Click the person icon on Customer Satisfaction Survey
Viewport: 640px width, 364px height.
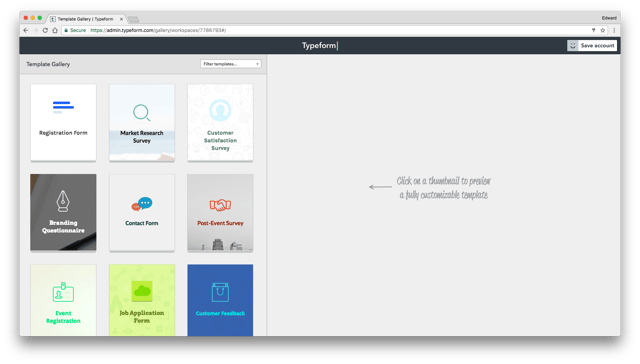coord(220,110)
